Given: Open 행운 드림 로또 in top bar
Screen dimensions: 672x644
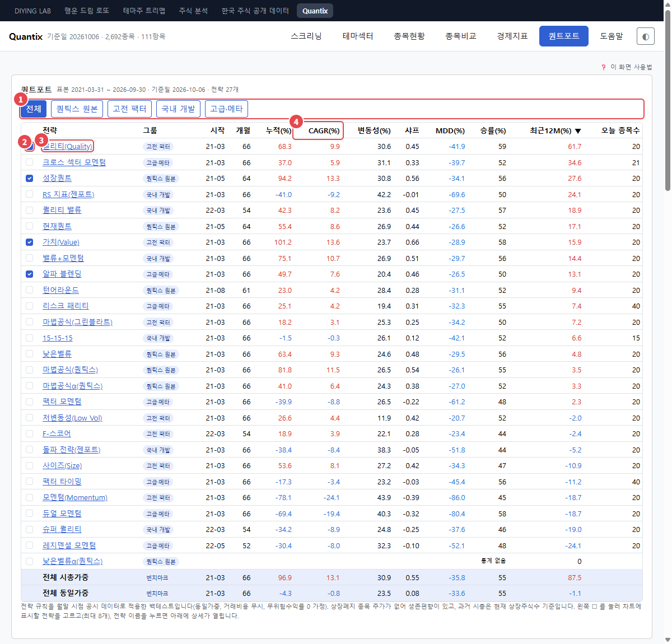Looking at the screenshot, I should (x=87, y=11).
